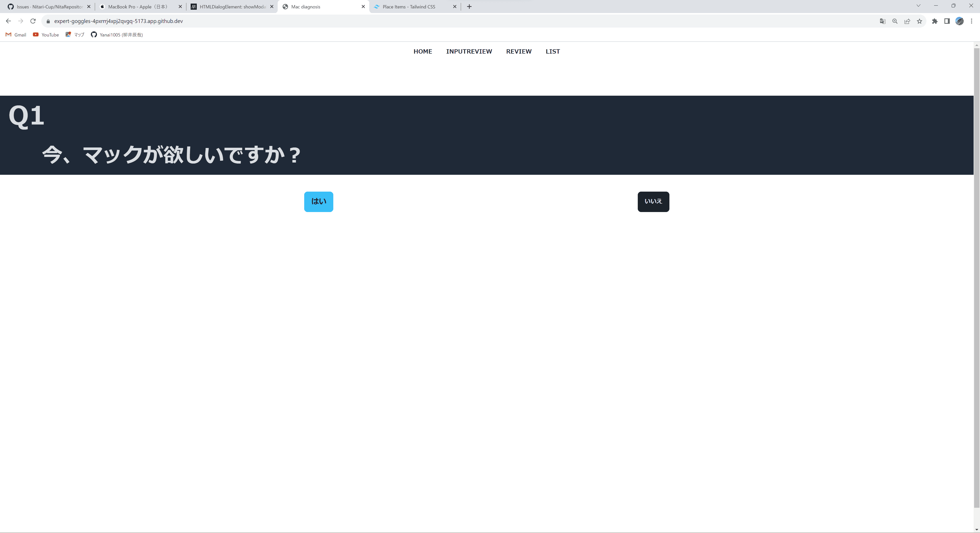Answer はい to the question
This screenshot has width=980, height=533.
coord(318,202)
